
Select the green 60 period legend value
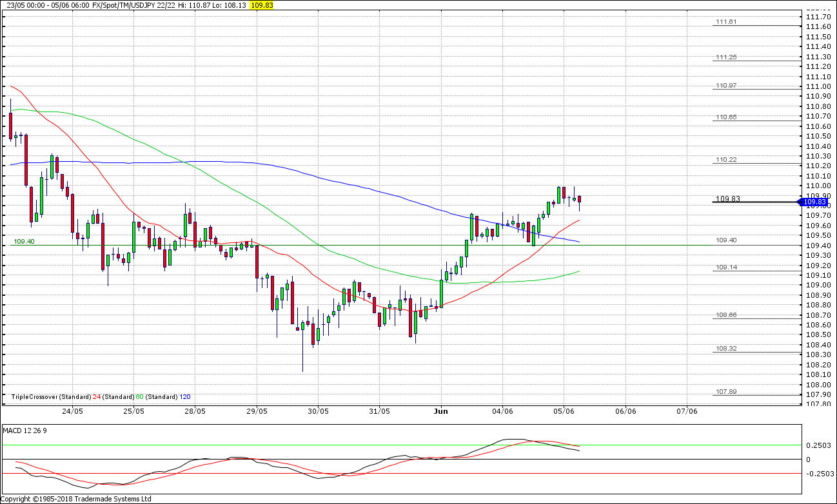(139, 397)
